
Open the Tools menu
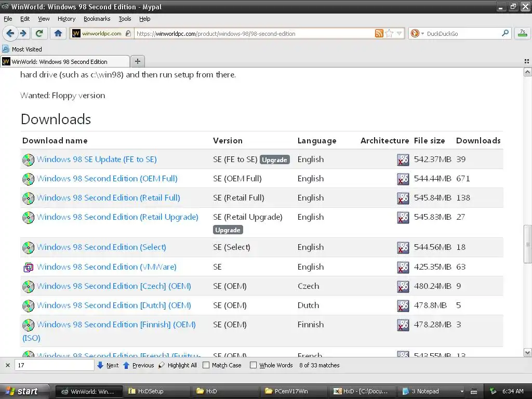[x=125, y=19]
